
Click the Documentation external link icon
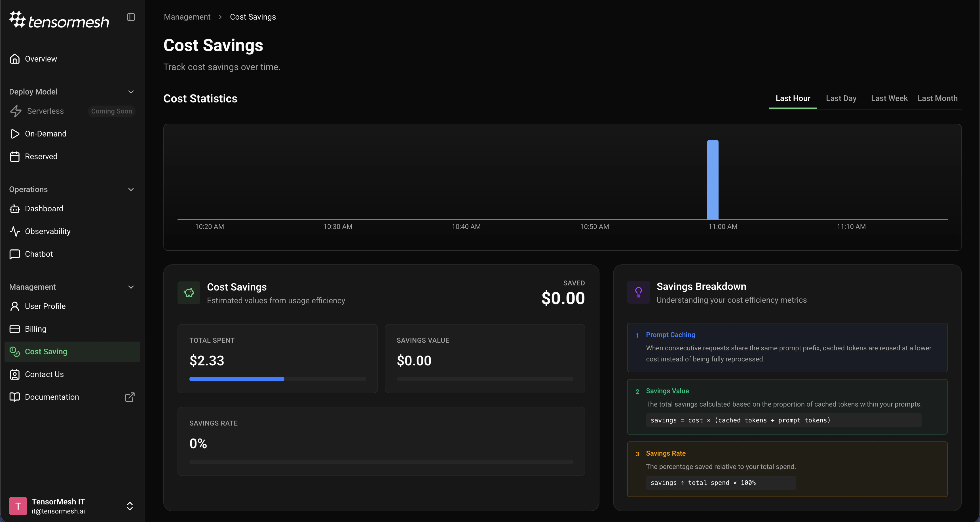130,397
